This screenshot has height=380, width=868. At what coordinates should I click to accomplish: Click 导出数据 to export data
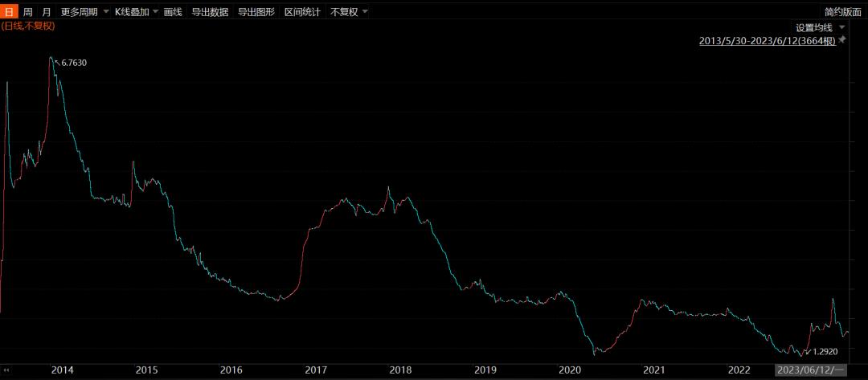click(x=210, y=12)
